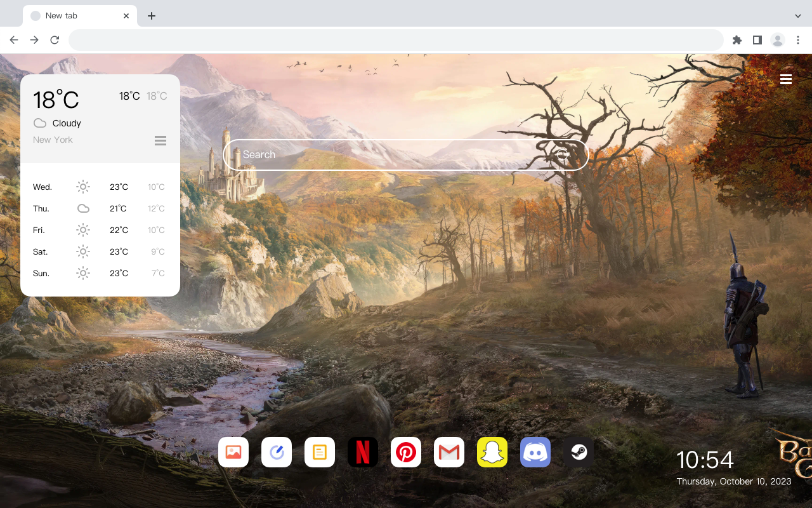Screen dimensions: 812x508
Task: Open the Discord shortcut
Action: [x=535, y=452]
